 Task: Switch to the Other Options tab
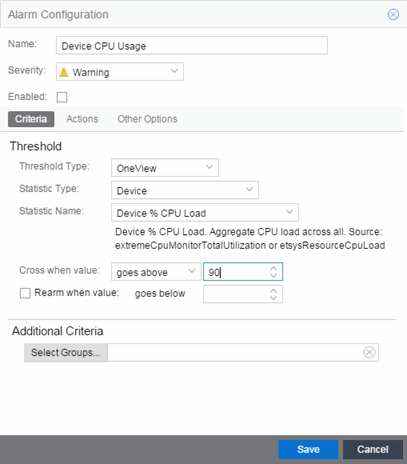(x=147, y=119)
